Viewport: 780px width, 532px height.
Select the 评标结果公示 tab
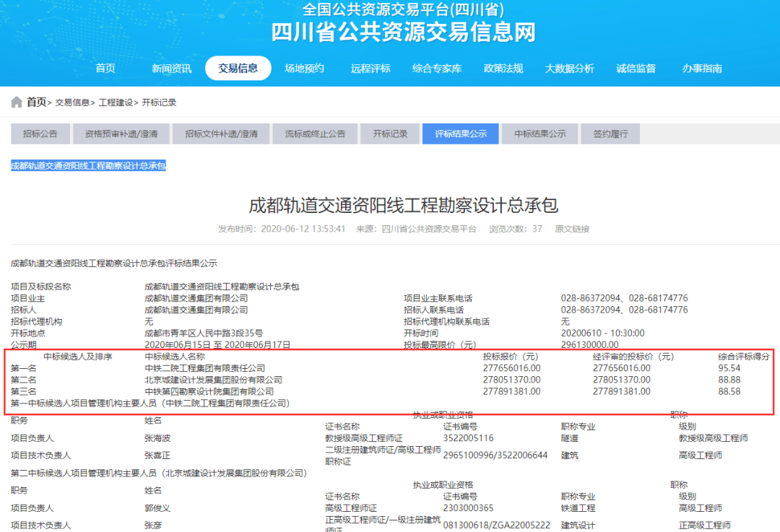click(460, 134)
